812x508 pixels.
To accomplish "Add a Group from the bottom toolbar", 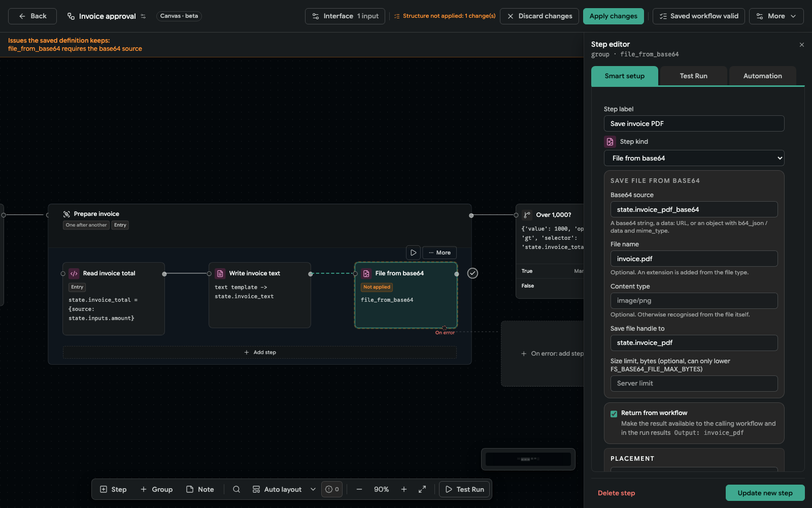I will click(x=156, y=489).
